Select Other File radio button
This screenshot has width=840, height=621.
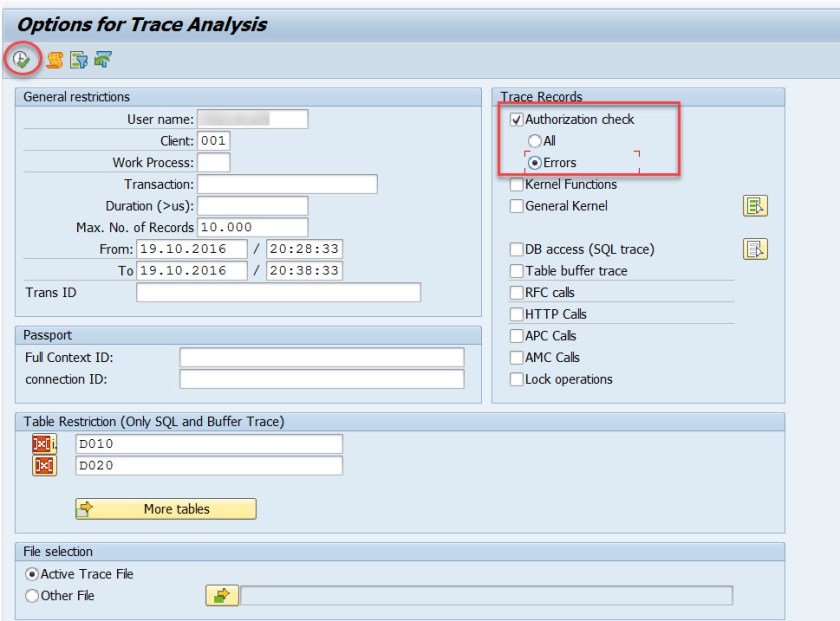[32, 596]
